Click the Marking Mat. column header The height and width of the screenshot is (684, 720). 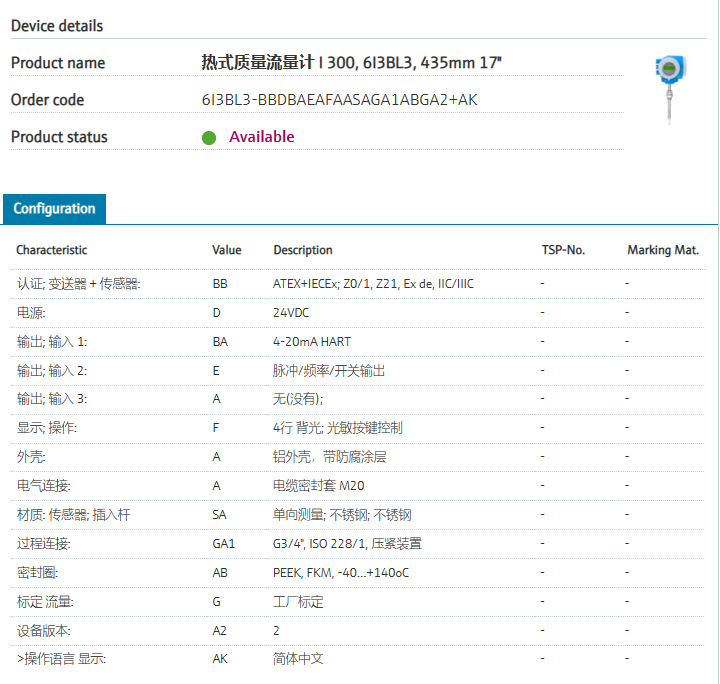[x=663, y=250]
